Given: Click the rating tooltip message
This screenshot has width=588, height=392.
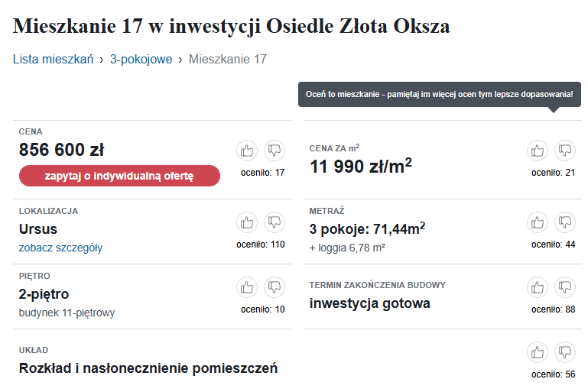Looking at the screenshot, I should point(439,94).
